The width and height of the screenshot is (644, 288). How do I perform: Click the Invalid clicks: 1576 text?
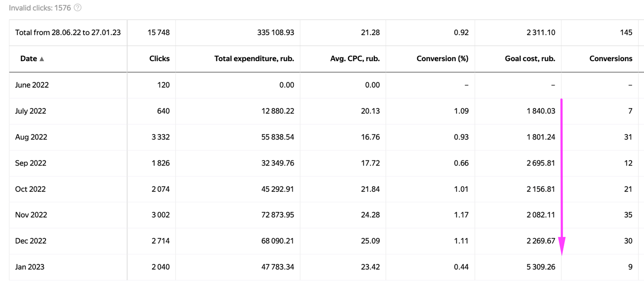[39, 8]
